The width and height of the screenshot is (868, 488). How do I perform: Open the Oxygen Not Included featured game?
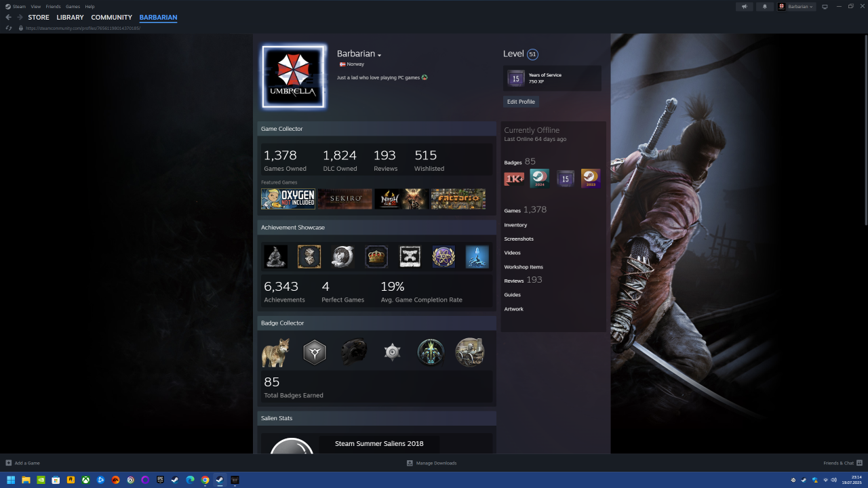coord(288,199)
